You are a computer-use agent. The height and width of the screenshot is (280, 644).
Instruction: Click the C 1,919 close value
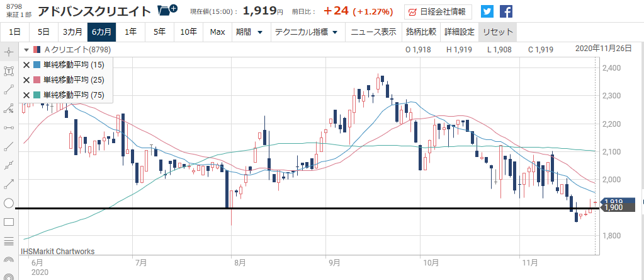[x=541, y=50]
